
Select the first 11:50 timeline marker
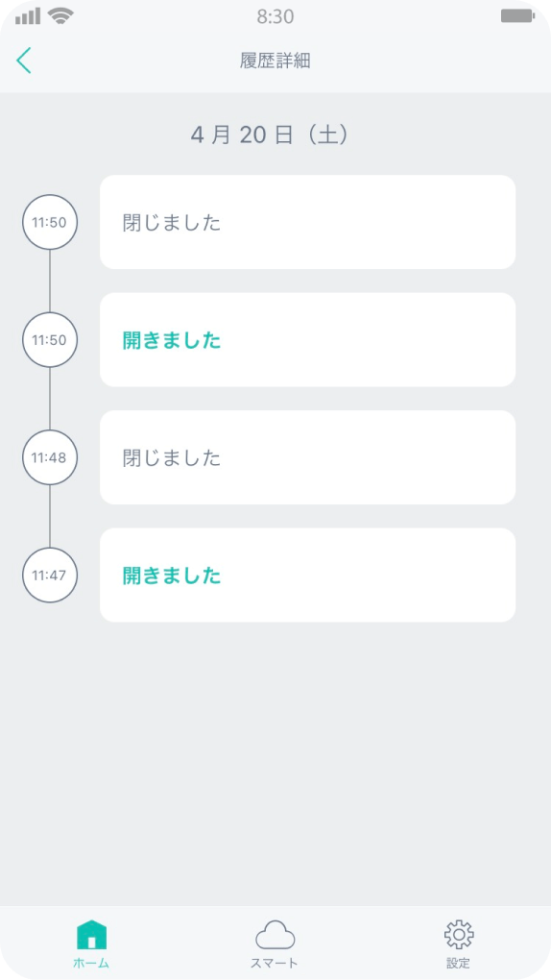tap(50, 222)
